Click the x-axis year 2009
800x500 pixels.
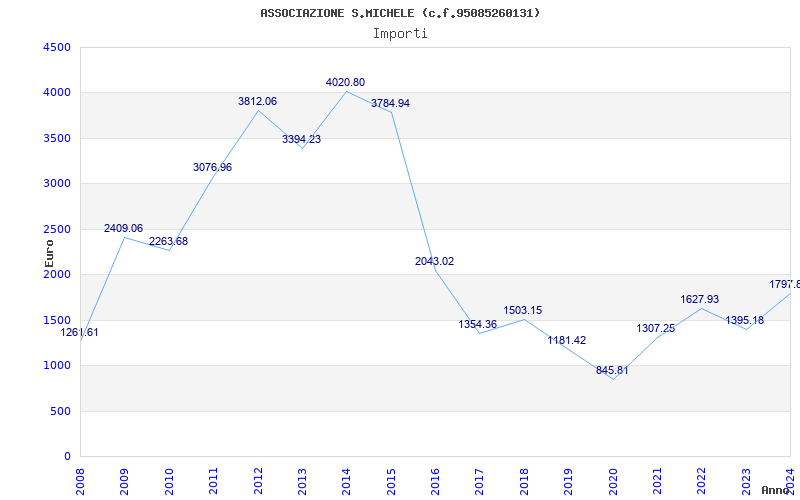click(124, 481)
